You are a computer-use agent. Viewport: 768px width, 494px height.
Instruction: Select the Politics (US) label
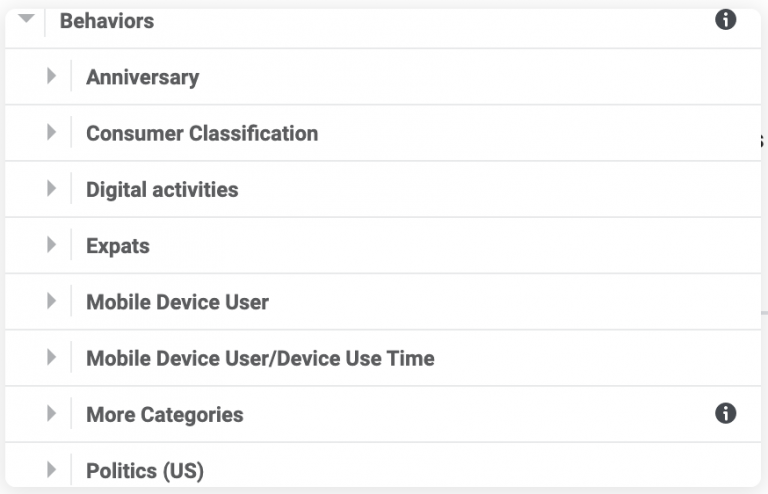tap(145, 470)
